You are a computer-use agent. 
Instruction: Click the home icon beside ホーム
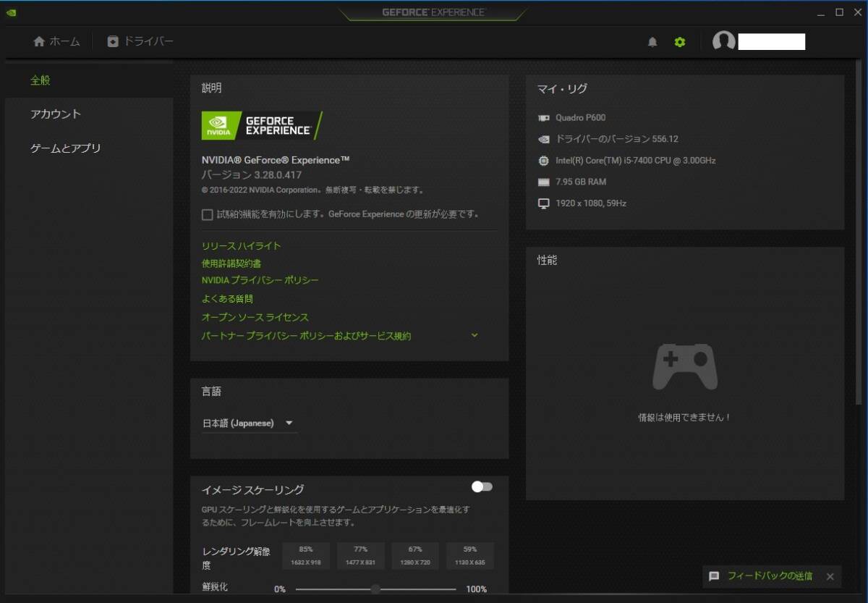point(39,42)
